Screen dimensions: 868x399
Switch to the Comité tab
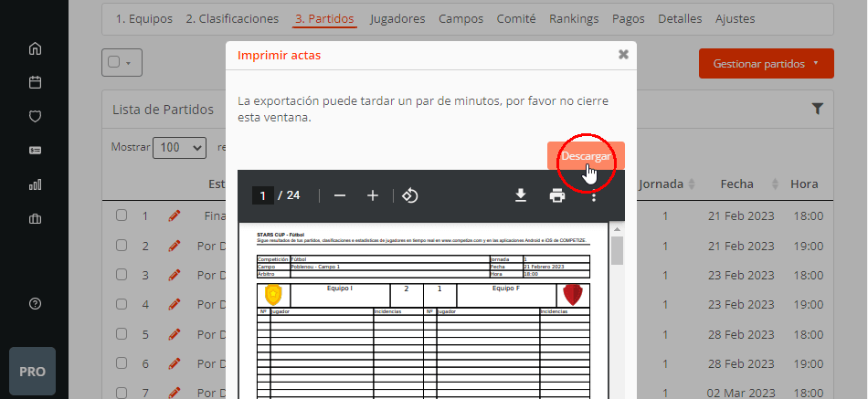[516, 19]
